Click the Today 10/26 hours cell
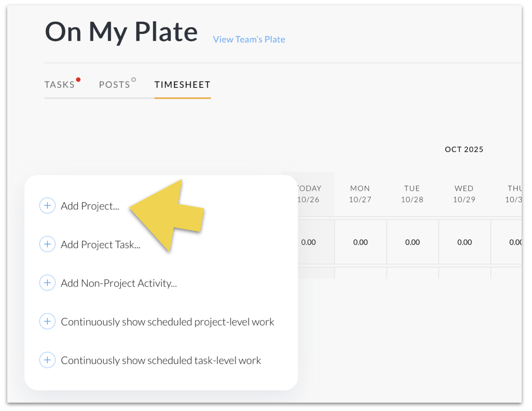The width and height of the screenshot is (532, 411). (x=309, y=242)
